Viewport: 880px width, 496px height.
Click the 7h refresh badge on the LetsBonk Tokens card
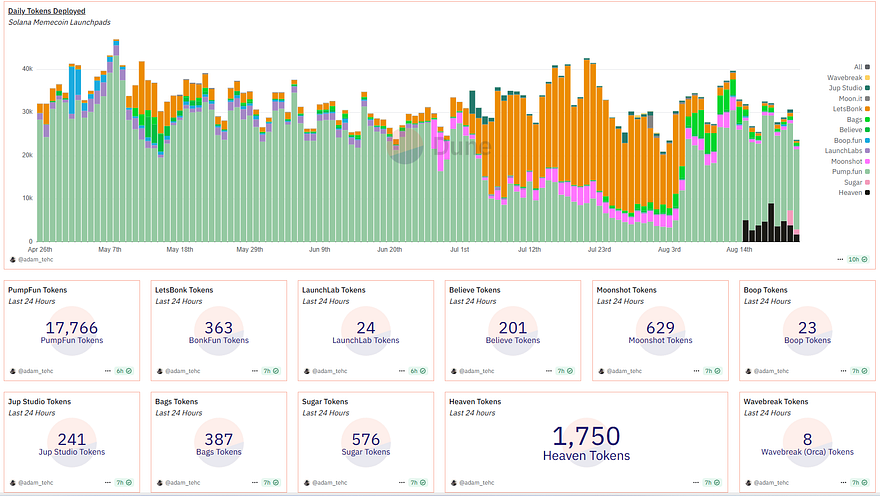pos(271,371)
